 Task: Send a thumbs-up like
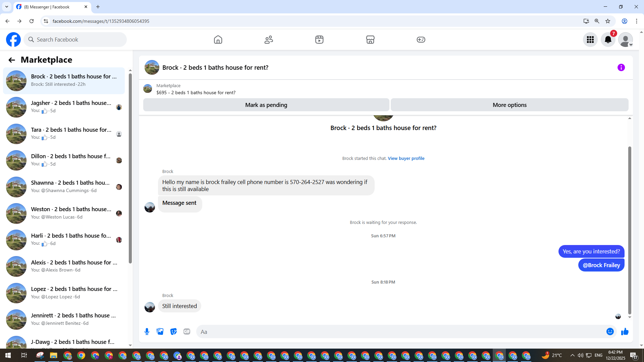click(x=625, y=332)
